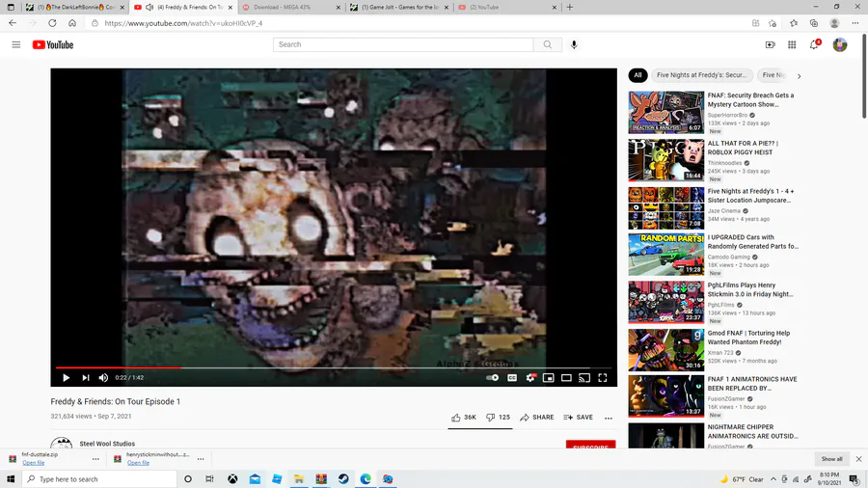Open a new browser tab
The image size is (868, 488).
point(570,7)
